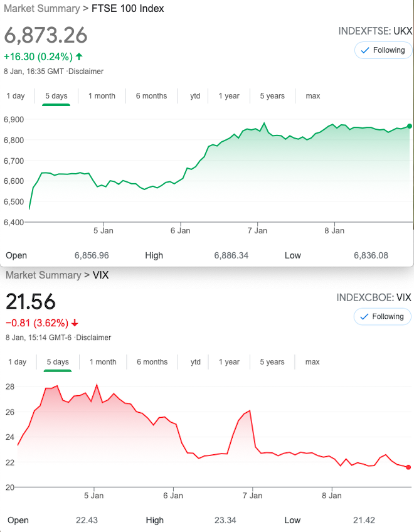
Task: Click the VIX price 21.56
Action: click(31, 302)
